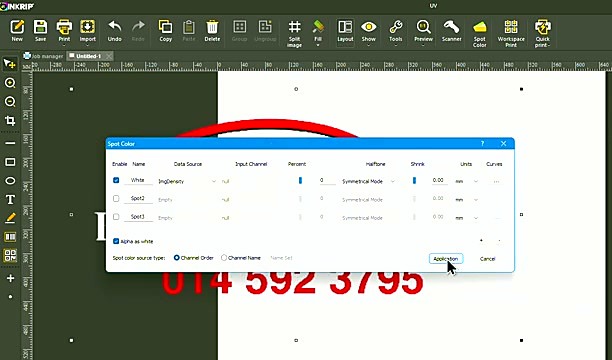
Task: Close the Untitled-1 tab
Action: [109, 56]
